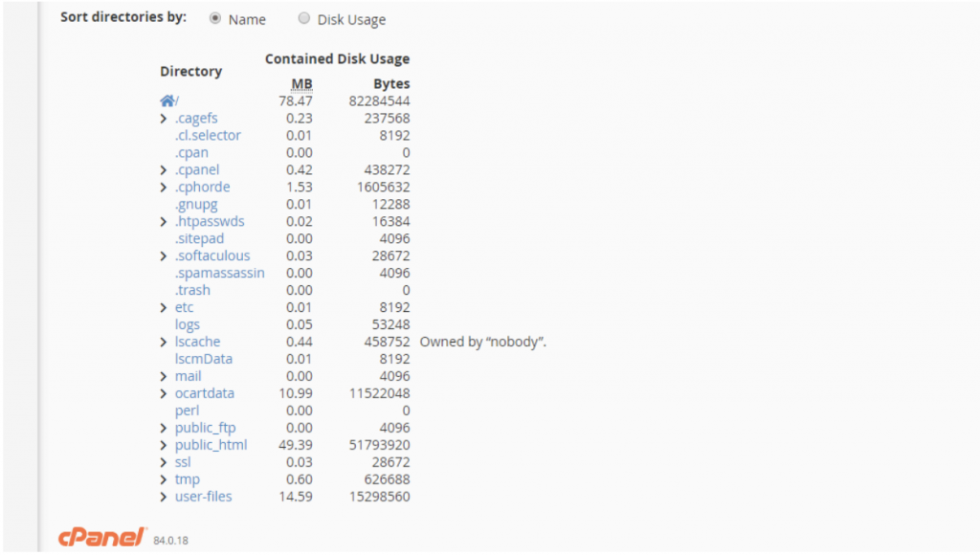Click the Owned by "nobody" note
Image resolution: width=980 pixels, height=555 pixels.
(483, 342)
